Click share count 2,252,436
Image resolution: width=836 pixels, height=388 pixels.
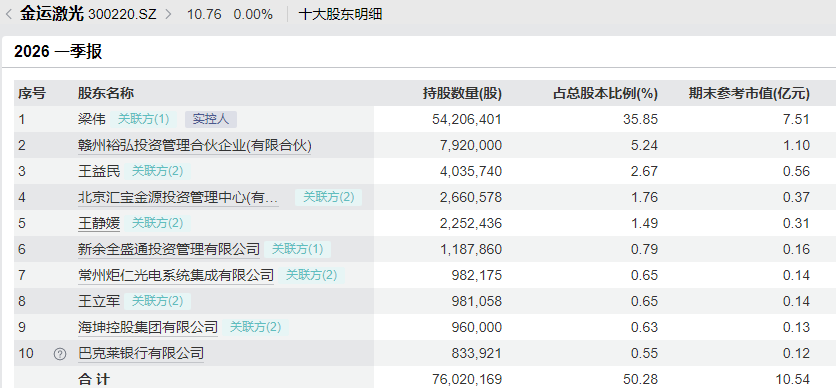[x=472, y=223]
